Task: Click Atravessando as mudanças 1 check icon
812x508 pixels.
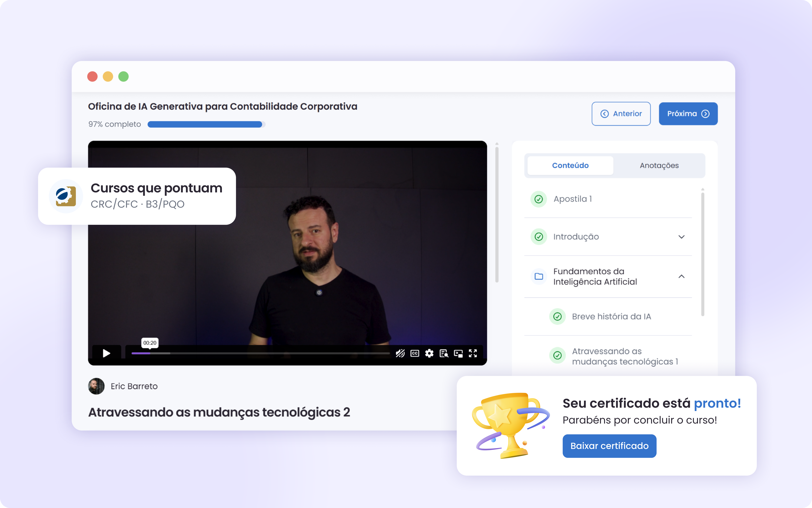Action: pyautogui.click(x=557, y=355)
